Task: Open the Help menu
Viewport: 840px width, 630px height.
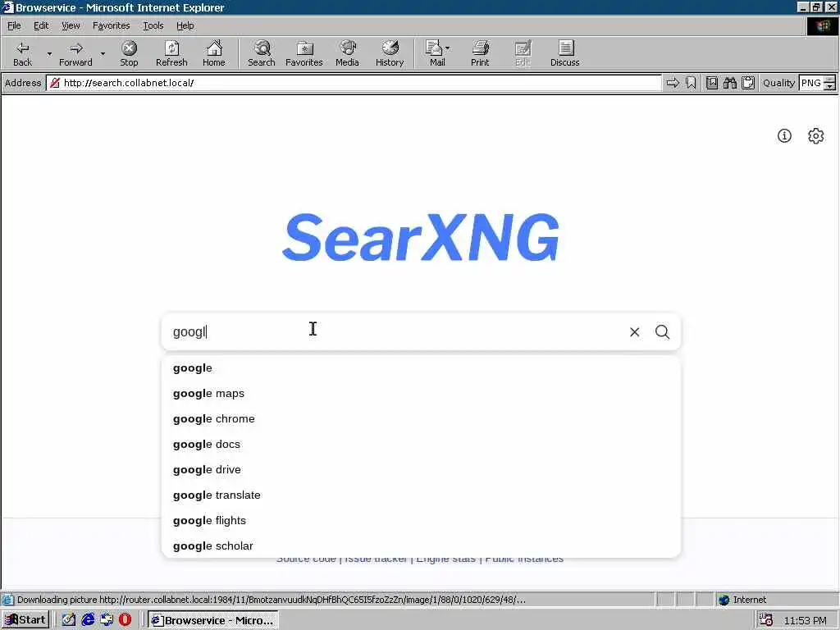Action: pos(185,25)
